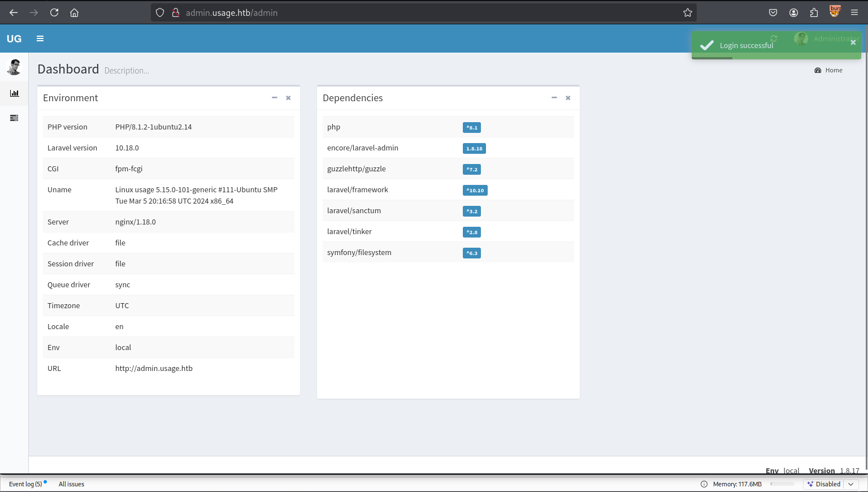The height and width of the screenshot is (492, 868).
Task: Open the Firefox application menu
Action: click(854, 12)
